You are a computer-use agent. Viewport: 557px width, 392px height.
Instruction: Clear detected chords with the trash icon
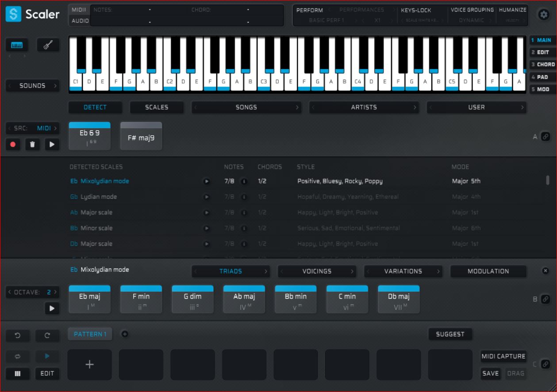click(x=33, y=144)
